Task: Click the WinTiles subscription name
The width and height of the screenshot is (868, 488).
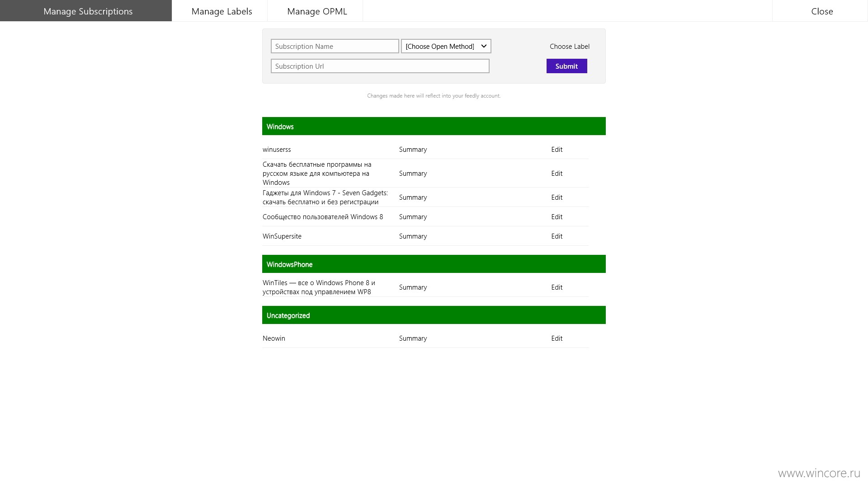Action: [x=319, y=287]
